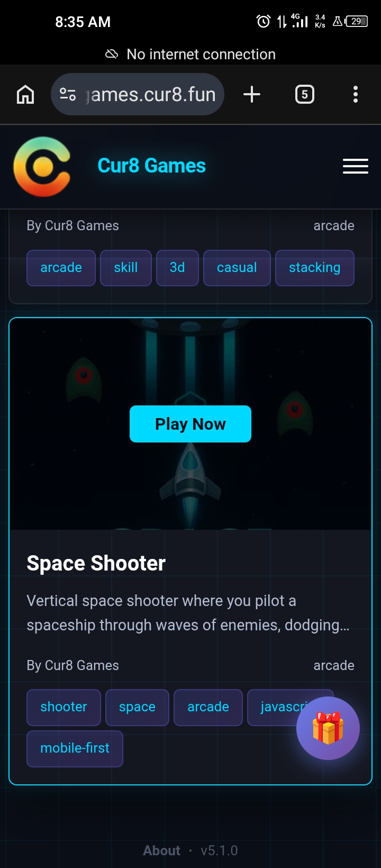Expand the hamburger navigation menu
Viewport: 381px width, 868px height.
pos(356,166)
